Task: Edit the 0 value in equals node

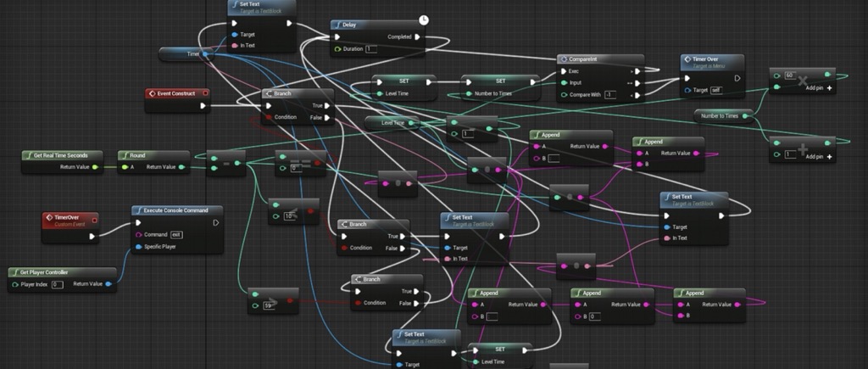Action: point(296,169)
